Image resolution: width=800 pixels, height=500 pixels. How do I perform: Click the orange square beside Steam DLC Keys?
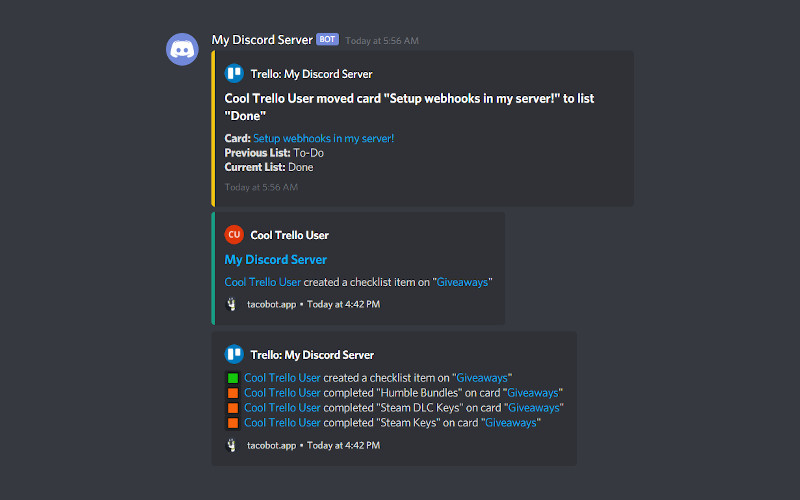click(232, 408)
